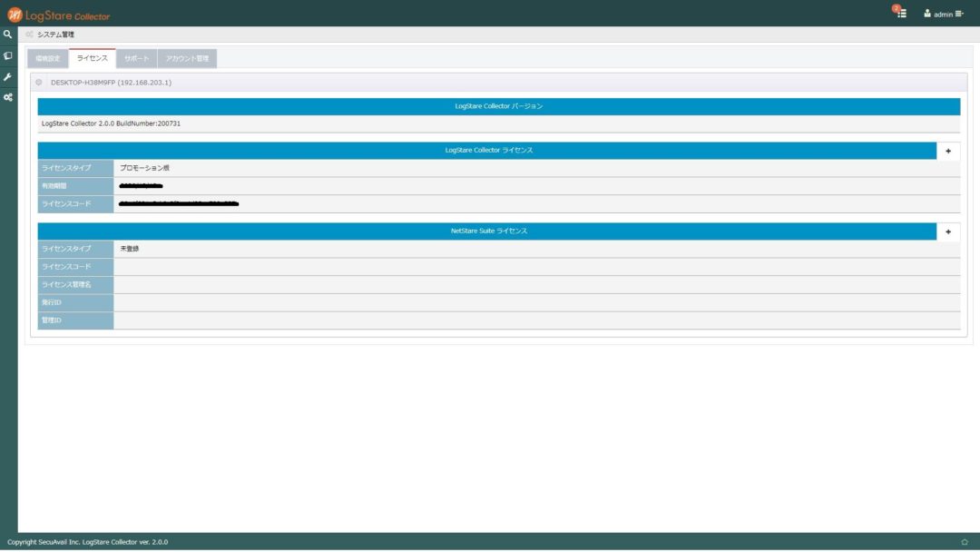Click the システム管理 breadcrumb title
The height and width of the screenshot is (552, 980).
pyautogui.click(x=55, y=34)
